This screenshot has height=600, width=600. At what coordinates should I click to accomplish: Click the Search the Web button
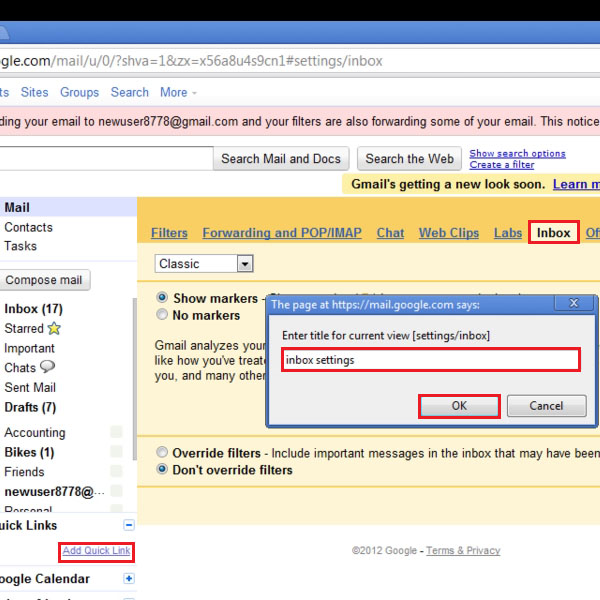pos(409,158)
